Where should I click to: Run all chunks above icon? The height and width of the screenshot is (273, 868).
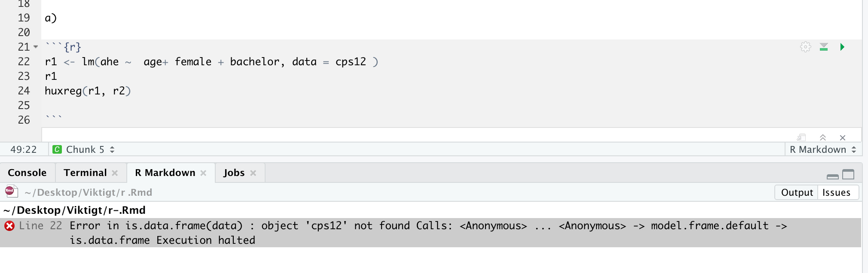824,47
